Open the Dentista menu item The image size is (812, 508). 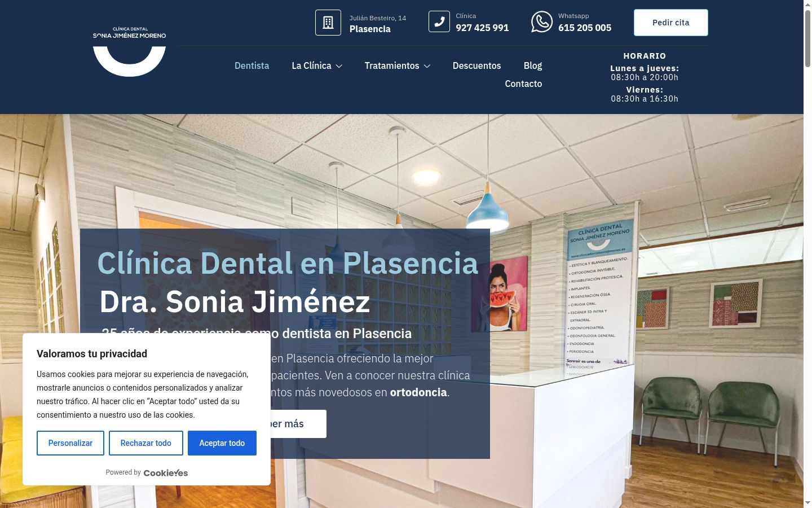coord(251,65)
